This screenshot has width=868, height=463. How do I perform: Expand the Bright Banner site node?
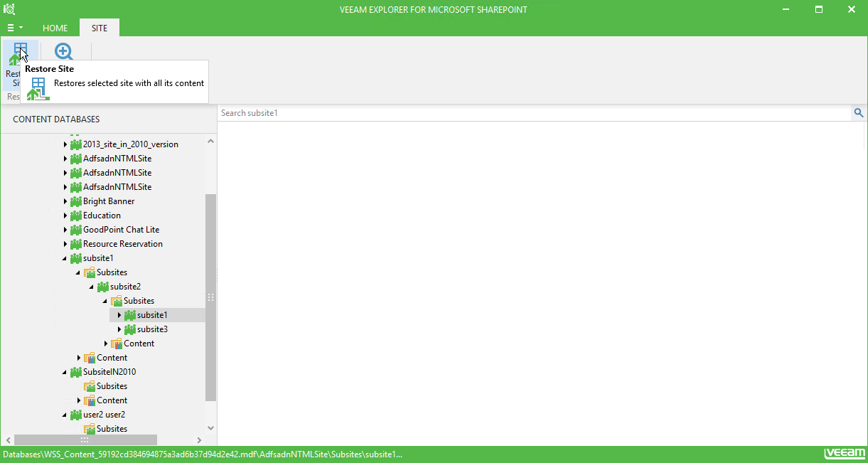click(65, 201)
